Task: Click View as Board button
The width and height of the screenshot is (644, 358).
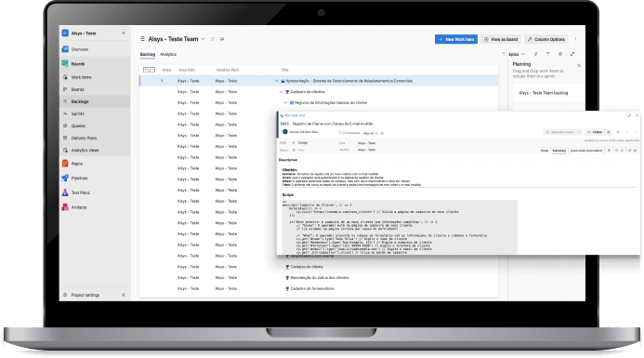Action: click(x=501, y=39)
